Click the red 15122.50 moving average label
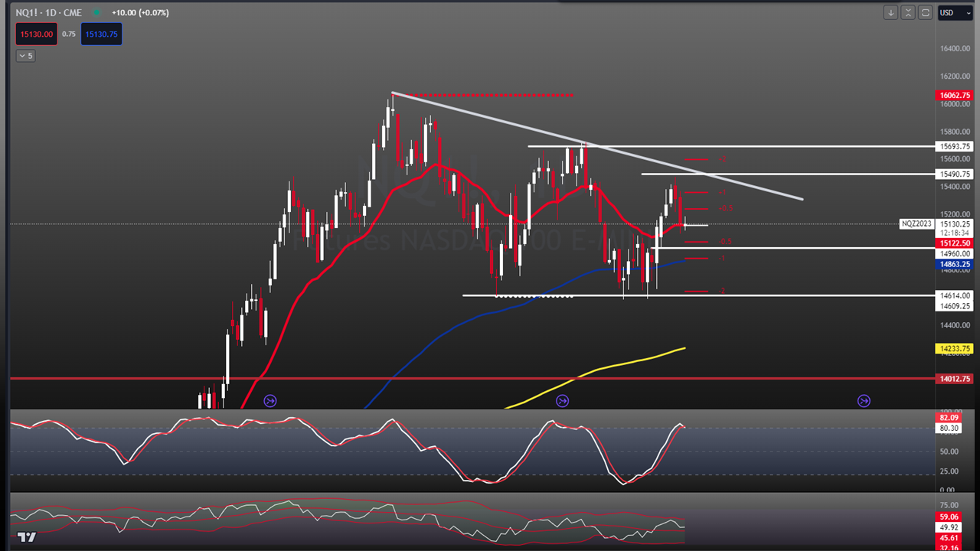This screenshot has height=551, width=980. pos(954,243)
